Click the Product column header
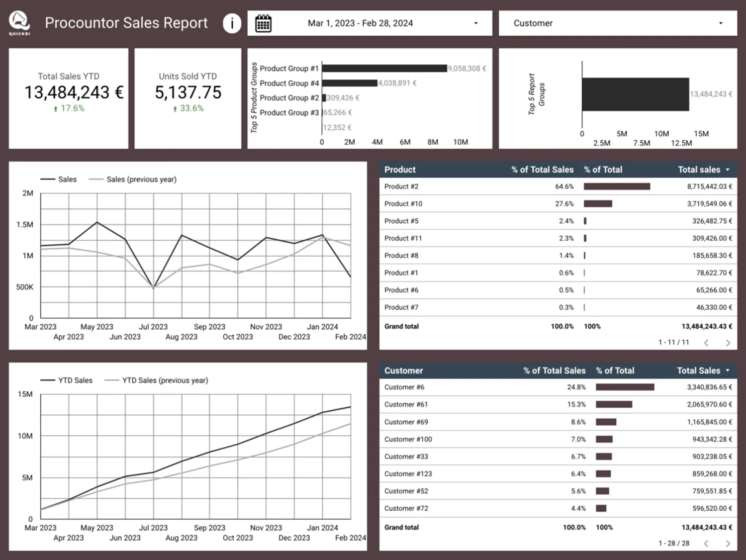Screen dimensions: 746x560 (400, 170)
